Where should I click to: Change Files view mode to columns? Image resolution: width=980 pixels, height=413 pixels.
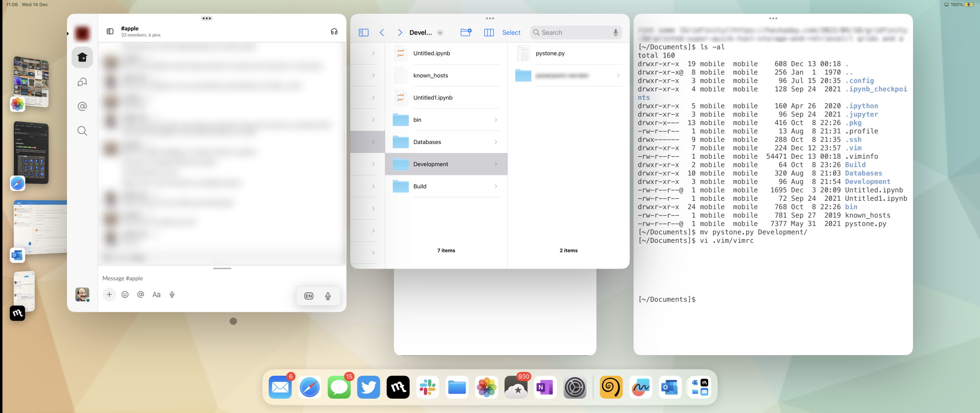489,33
